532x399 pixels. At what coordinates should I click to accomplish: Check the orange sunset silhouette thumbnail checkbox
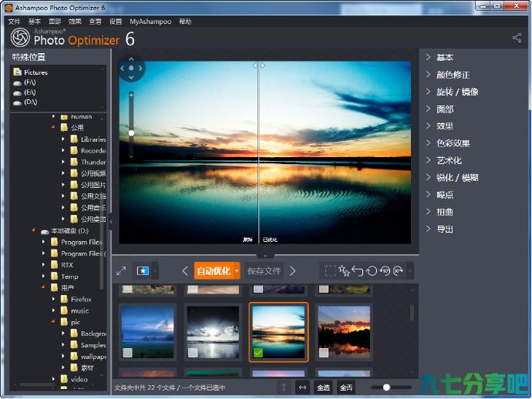(x=324, y=353)
